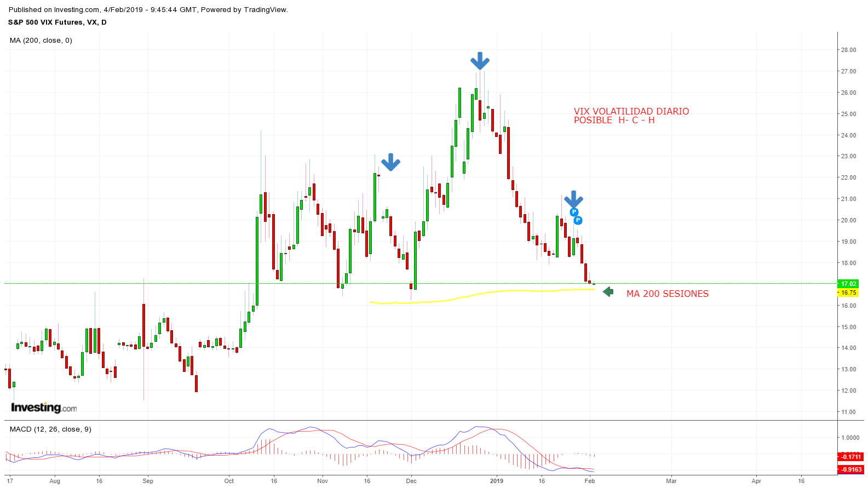
Task: Click the yellow 16.75 moving average label
Action: 848,292
